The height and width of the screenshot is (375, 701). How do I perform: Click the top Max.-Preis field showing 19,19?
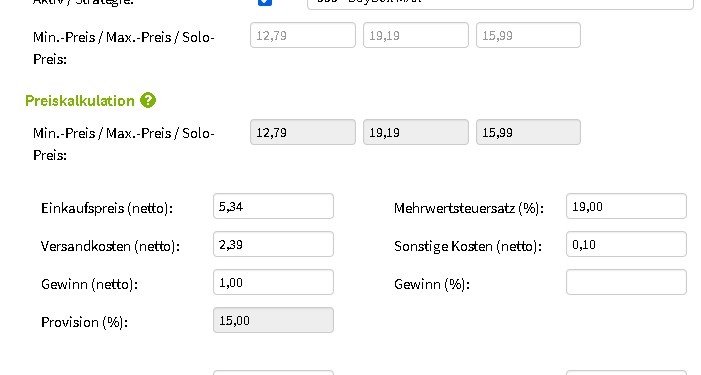click(416, 35)
